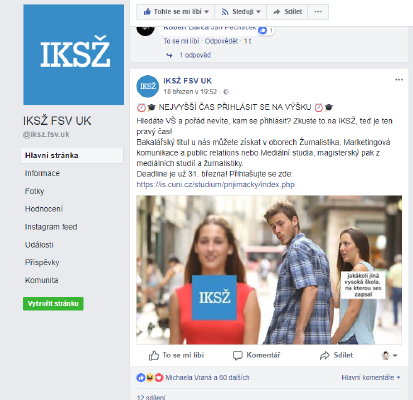Click the large IKSŽ page profile picture
The image size is (413, 400).
[74, 55]
